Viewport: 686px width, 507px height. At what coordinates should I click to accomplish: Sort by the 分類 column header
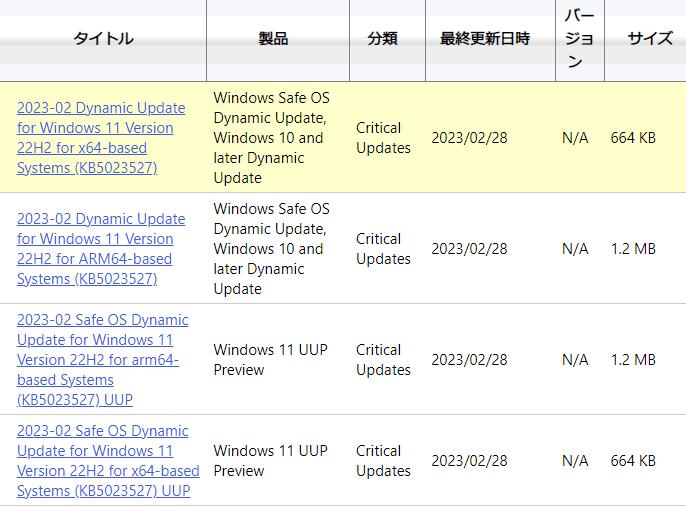pyautogui.click(x=382, y=38)
